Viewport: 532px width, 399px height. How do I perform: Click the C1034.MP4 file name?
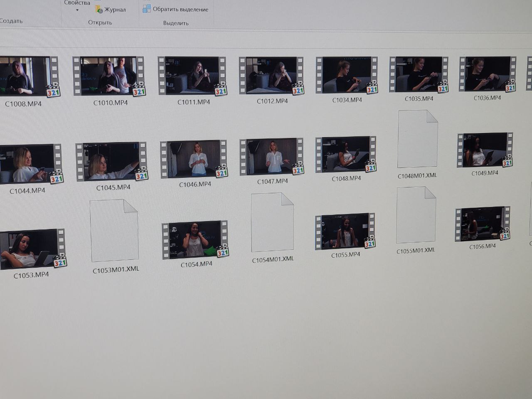coord(347,100)
